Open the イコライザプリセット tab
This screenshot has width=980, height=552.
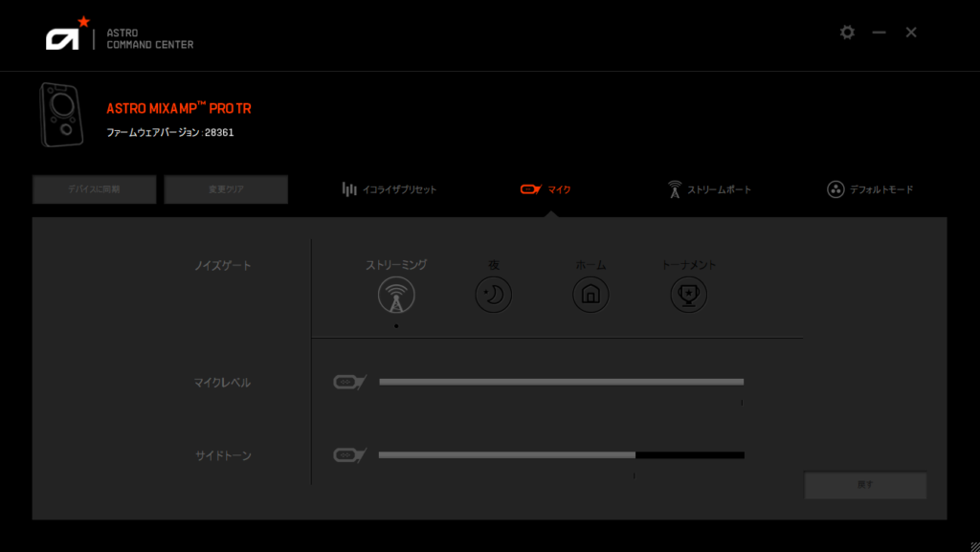(389, 189)
